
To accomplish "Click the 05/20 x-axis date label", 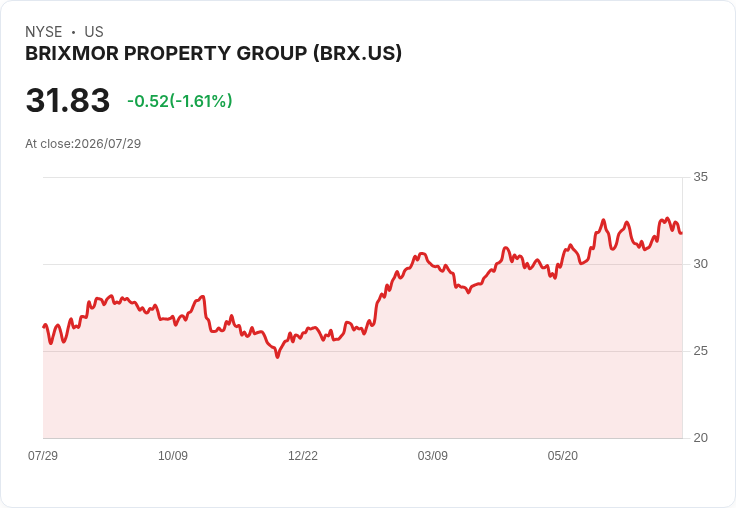I will pyautogui.click(x=563, y=455).
